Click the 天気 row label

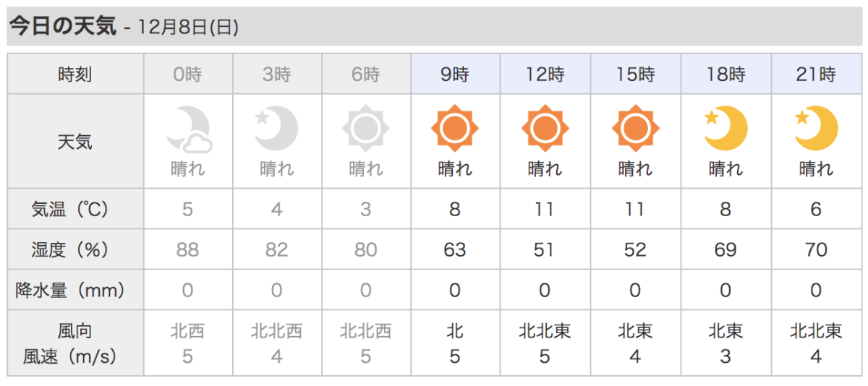(x=75, y=142)
